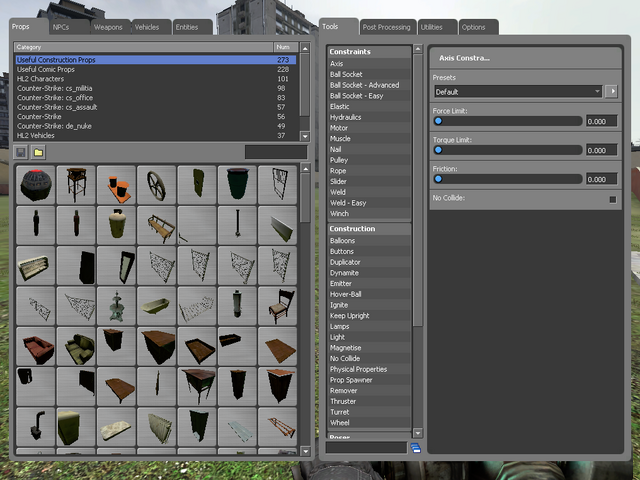
Task: Spawn the wooden cart wheel prop
Action: (156, 185)
